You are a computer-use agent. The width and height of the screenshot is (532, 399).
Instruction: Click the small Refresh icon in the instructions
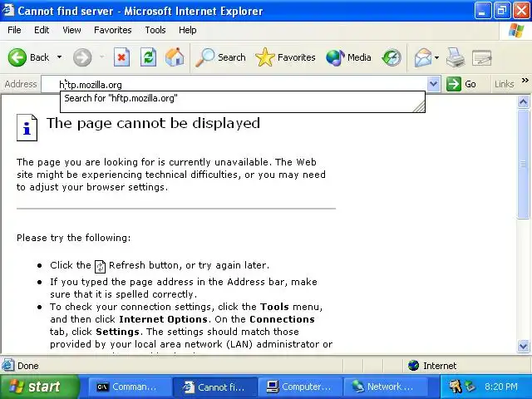(x=100, y=266)
